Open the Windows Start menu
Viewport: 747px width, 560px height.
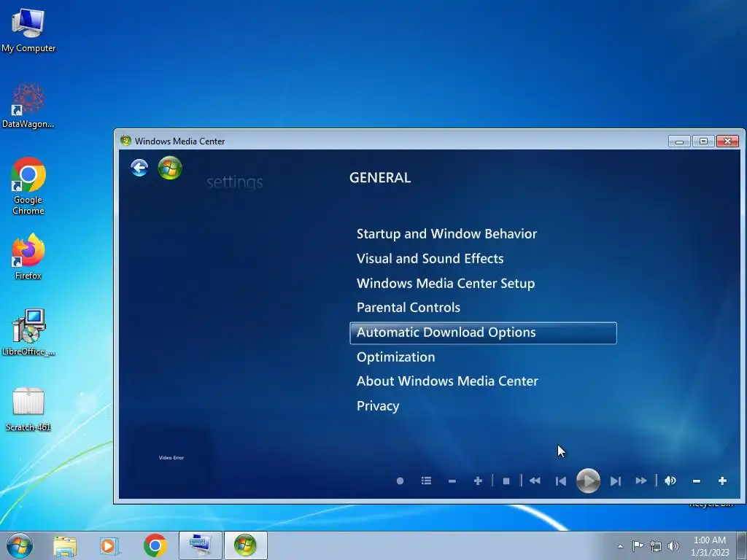[x=20, y=545]
